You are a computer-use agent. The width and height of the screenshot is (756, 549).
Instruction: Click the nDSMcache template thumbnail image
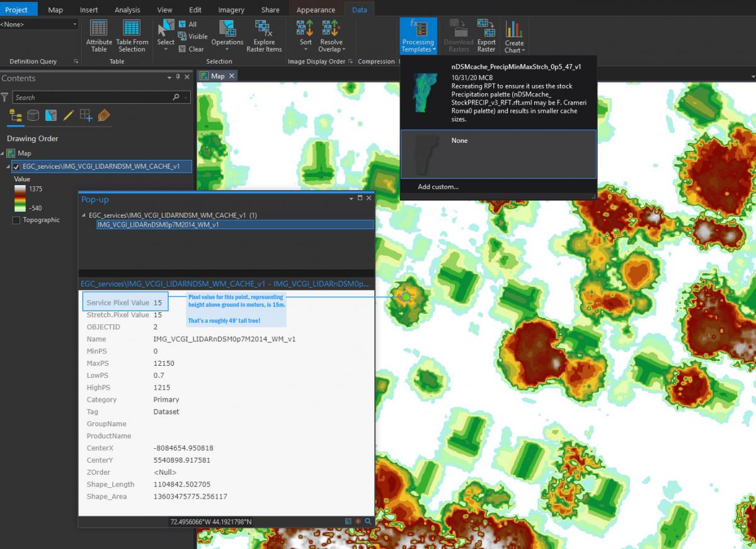pos(424,93)
